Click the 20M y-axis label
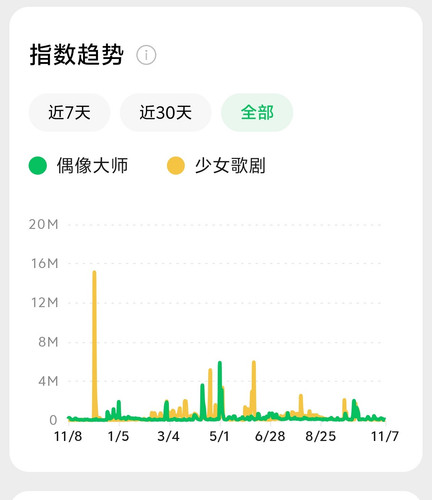The image size is (432, 500). [x=44, y=224]
